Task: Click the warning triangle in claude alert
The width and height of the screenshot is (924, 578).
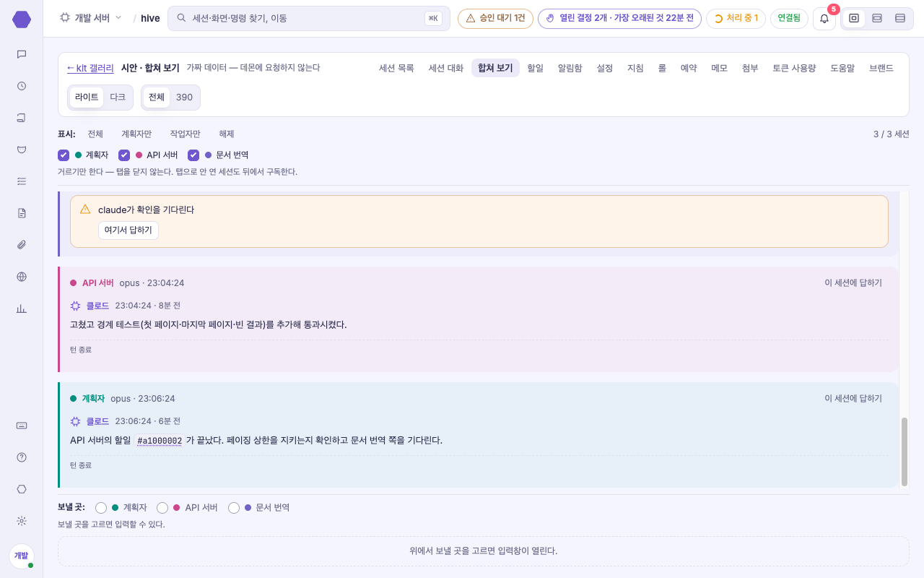Action: (85, 209)
